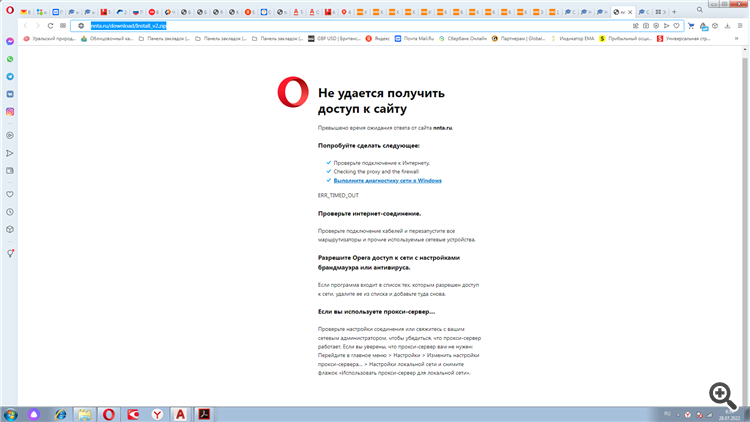Switch to the tab right of active tab
750x422 pixels.
click(x=644, y=12)
